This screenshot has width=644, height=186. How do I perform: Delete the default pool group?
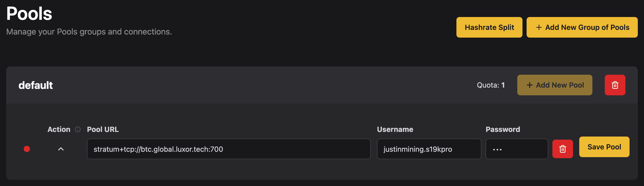point(615,85)
